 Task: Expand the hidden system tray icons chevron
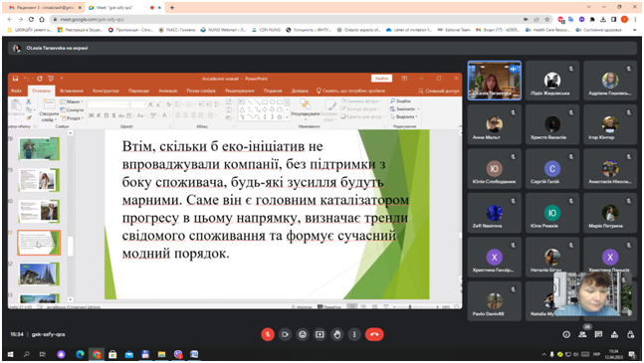tap(543, 354)
